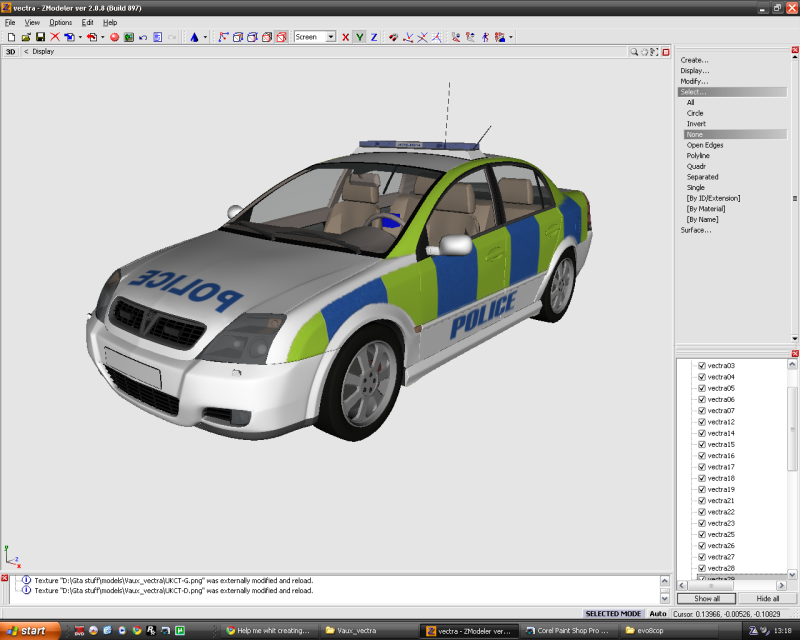
Task: Uncheck the vectra12 object checkbox
Action: [x=702, y=422]
